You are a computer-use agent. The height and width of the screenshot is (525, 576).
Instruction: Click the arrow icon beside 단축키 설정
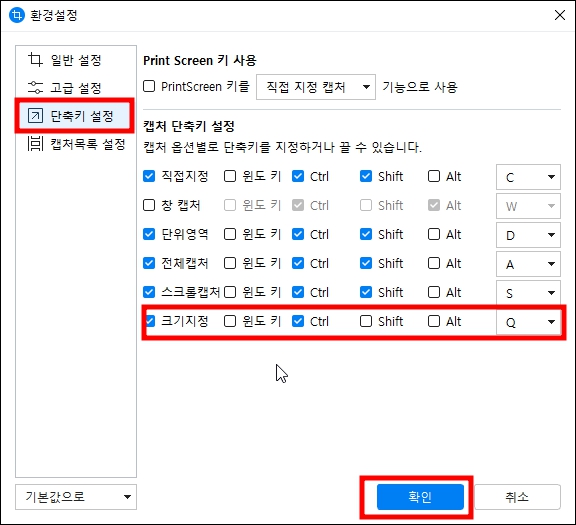pyautogui.click(x=35, y=116)
